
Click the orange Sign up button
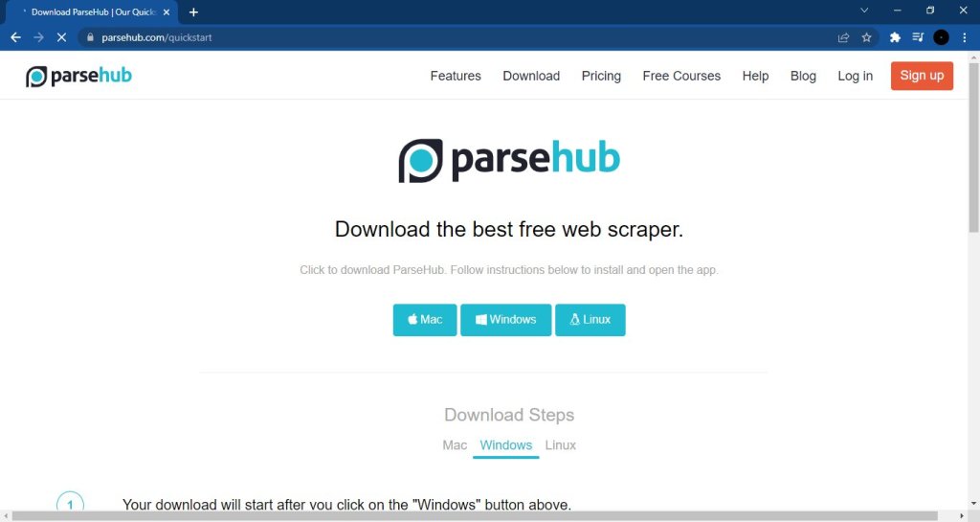pos(922,76)
